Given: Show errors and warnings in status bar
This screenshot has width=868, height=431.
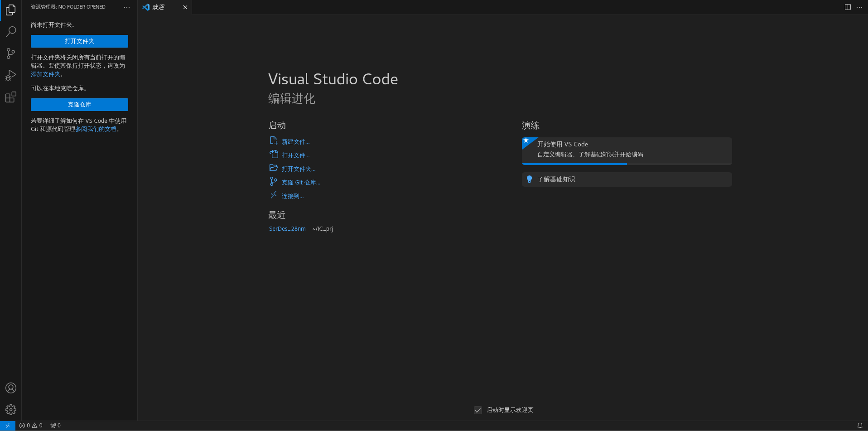Looking at the screenshot, I should pos(31,426).
